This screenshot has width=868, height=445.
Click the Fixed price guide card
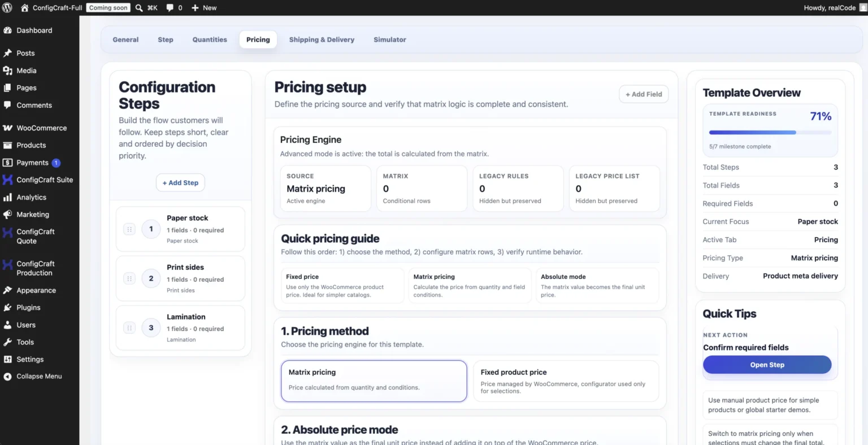pyautogui.click(x=342, y=285)
